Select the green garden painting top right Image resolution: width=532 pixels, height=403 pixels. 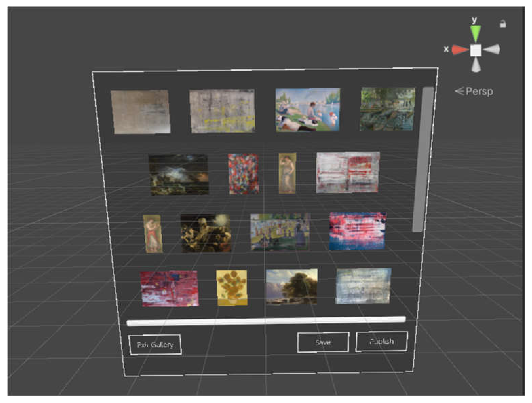click(387, 109)
